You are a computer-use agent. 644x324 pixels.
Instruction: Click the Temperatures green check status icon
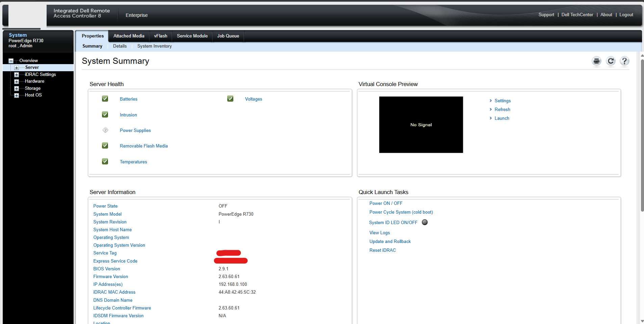105,161
